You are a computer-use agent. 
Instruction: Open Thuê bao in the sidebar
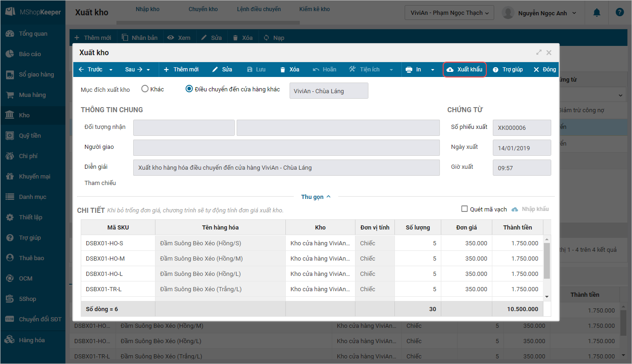point(32,258)
